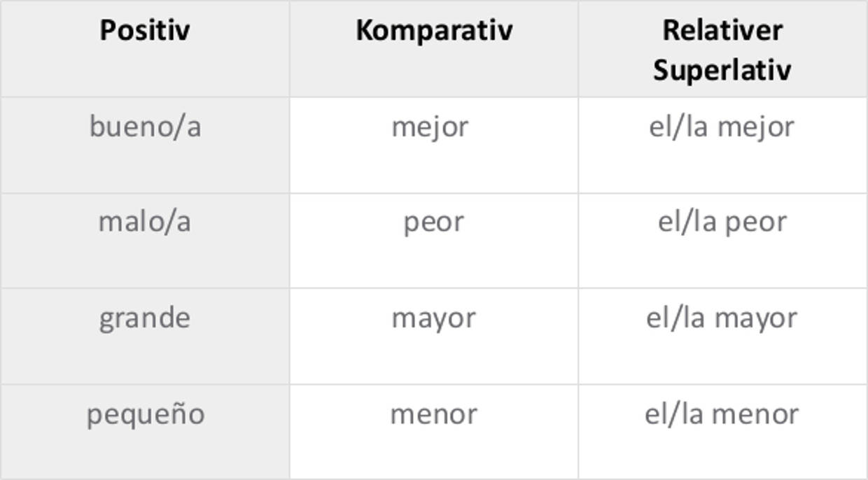
Task: Click the word 'Superlativ' in the header
Action: click(x=722, y=70)
